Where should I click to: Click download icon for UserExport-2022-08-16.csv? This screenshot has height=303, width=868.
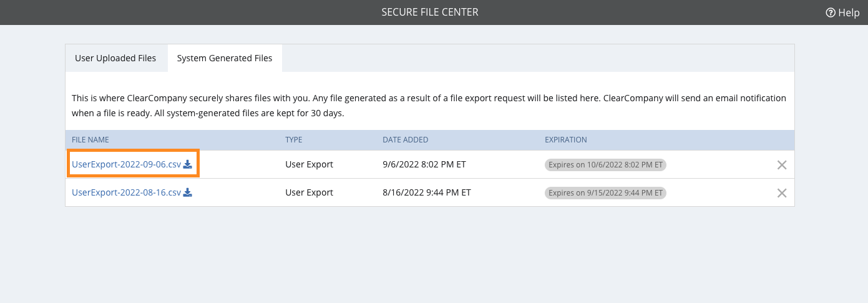click(187, 192)
